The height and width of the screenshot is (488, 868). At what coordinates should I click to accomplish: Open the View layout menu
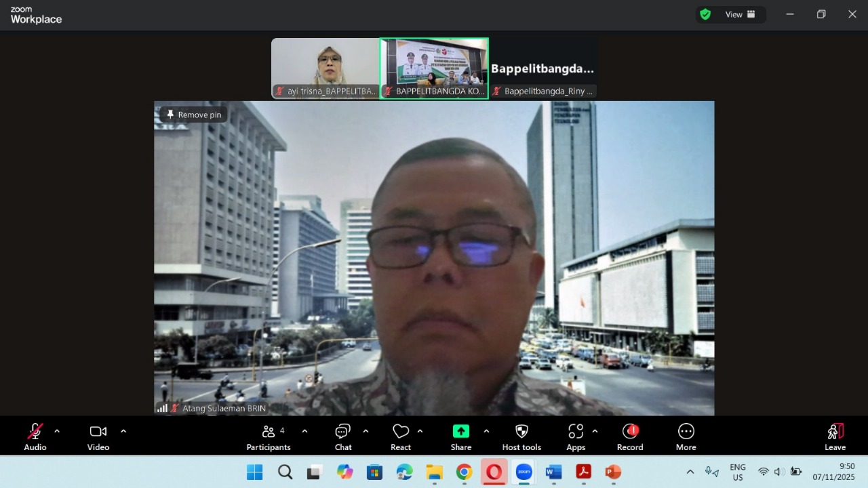tap(740, 14)
